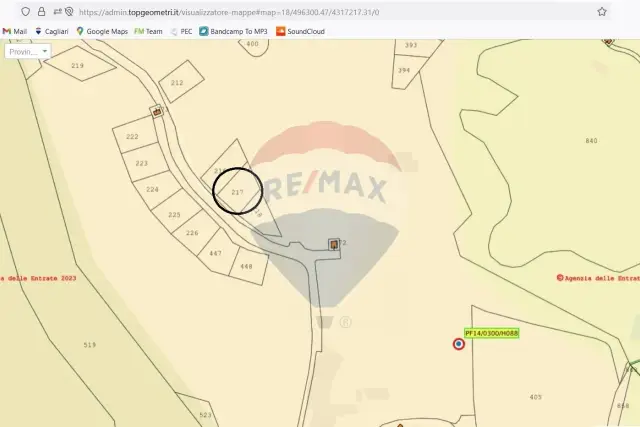
Task: Expand the Provincia dropdown
Action: pyautogui.click(x=28, y=52)
